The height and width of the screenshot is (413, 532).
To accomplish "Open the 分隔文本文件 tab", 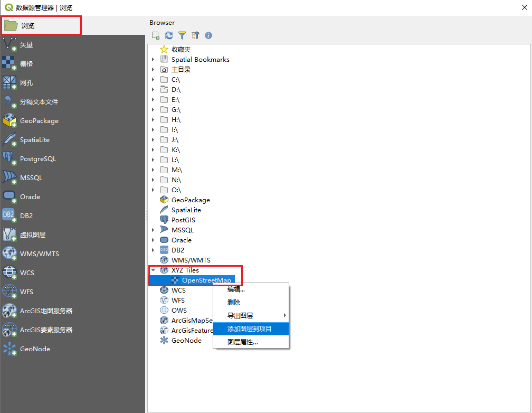I will (x=73, y=101).
